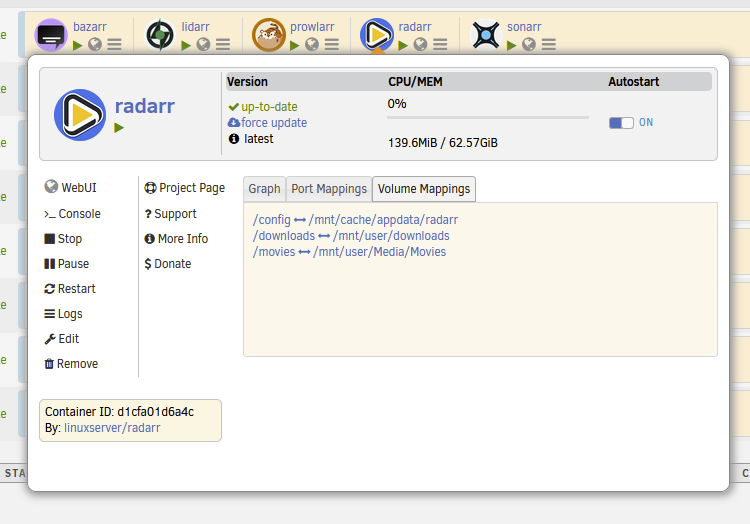Click bazarr's green play status icon
The width and height of the screenshot is (750, 524).
point(77,45)
